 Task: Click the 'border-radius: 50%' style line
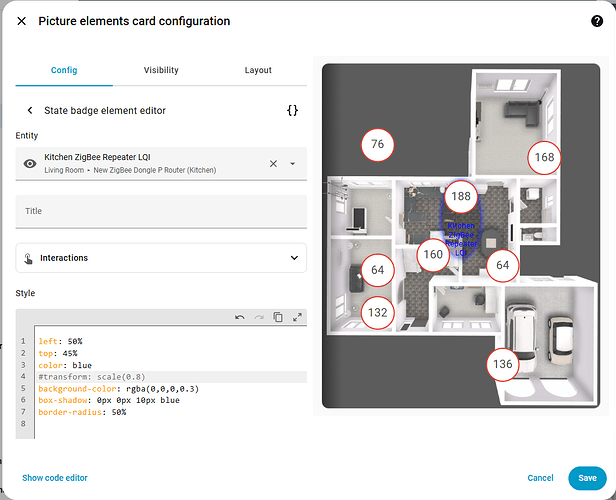82,412
